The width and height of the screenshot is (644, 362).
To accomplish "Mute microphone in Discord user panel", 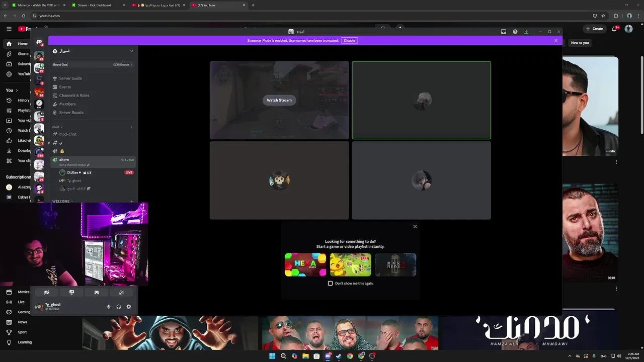I will click(x=109, y=307).
